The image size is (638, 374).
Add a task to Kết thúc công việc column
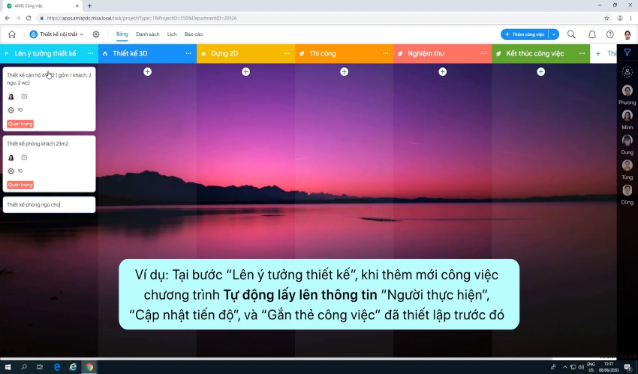(541, 72)
